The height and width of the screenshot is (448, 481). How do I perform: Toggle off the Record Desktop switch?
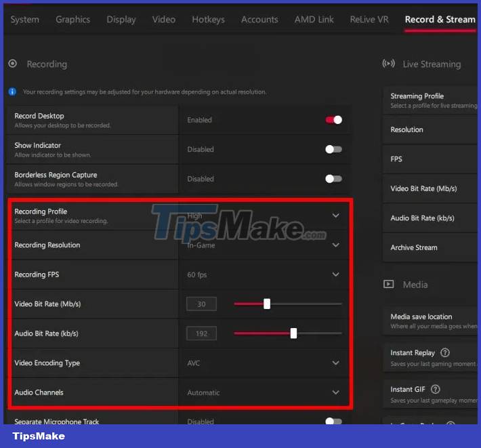point(334,120)
